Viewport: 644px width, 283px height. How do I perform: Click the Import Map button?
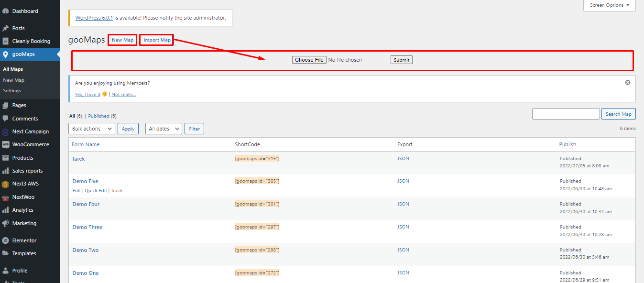(157, 40)
